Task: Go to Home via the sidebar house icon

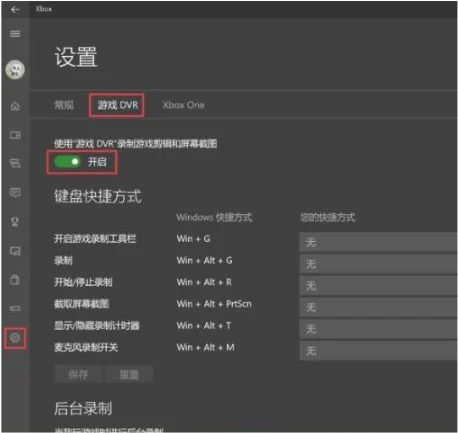Action: 15,106
